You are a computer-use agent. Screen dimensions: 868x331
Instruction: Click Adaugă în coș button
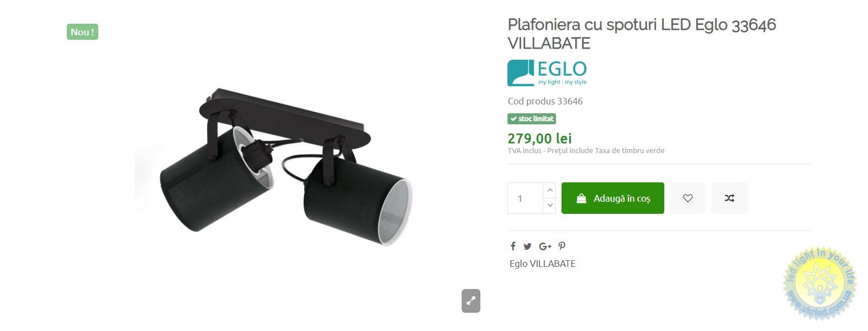tap(613, 198)
